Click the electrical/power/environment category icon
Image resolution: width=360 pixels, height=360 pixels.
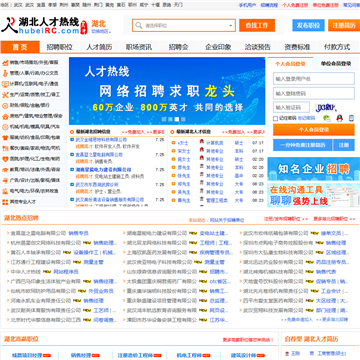pyautogui.click(x=5, y=191)
